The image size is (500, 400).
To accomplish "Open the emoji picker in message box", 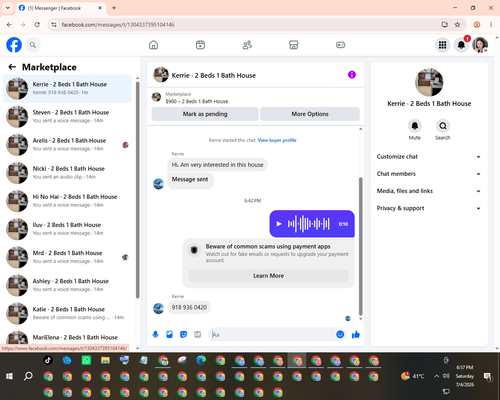I will click(x=340, y=334).
